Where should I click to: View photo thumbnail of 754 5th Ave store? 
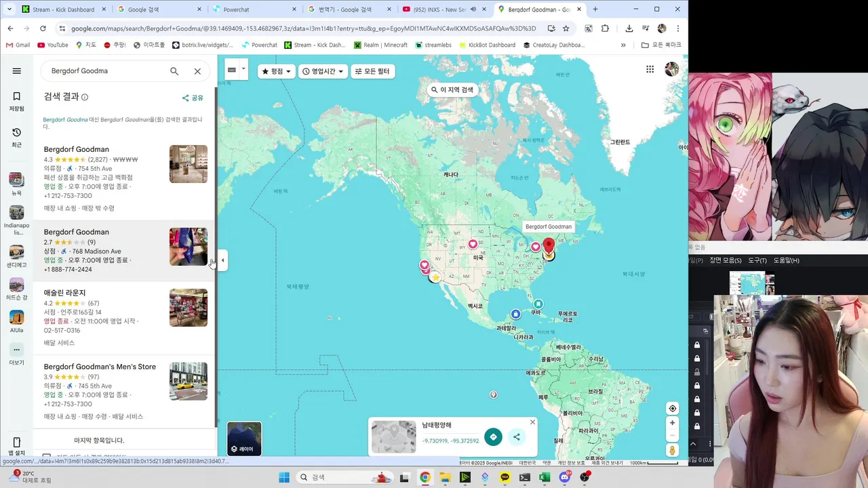[189, 164]
